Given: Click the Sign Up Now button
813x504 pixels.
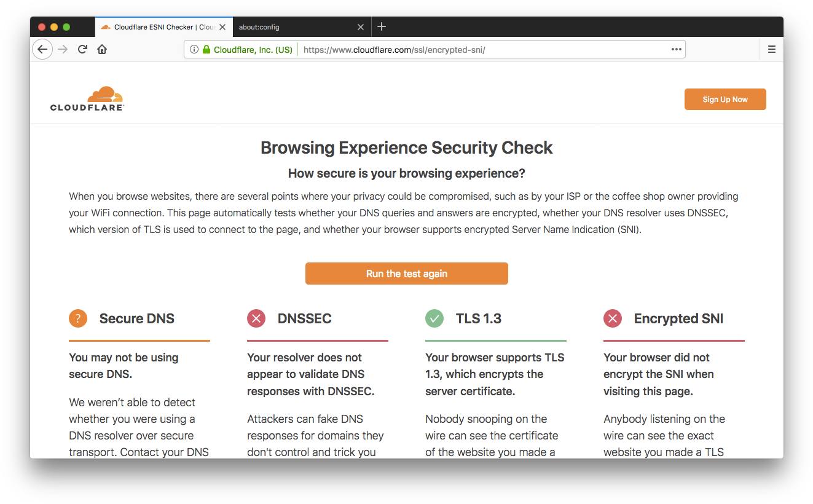Looking at the screenshot, I should [725, 100].
